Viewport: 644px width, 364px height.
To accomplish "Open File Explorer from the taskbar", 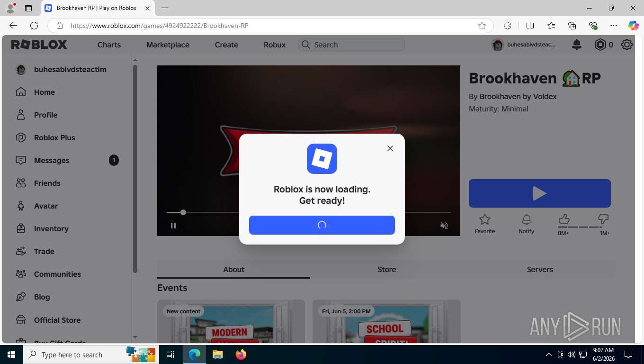I will tap(217, 355).
